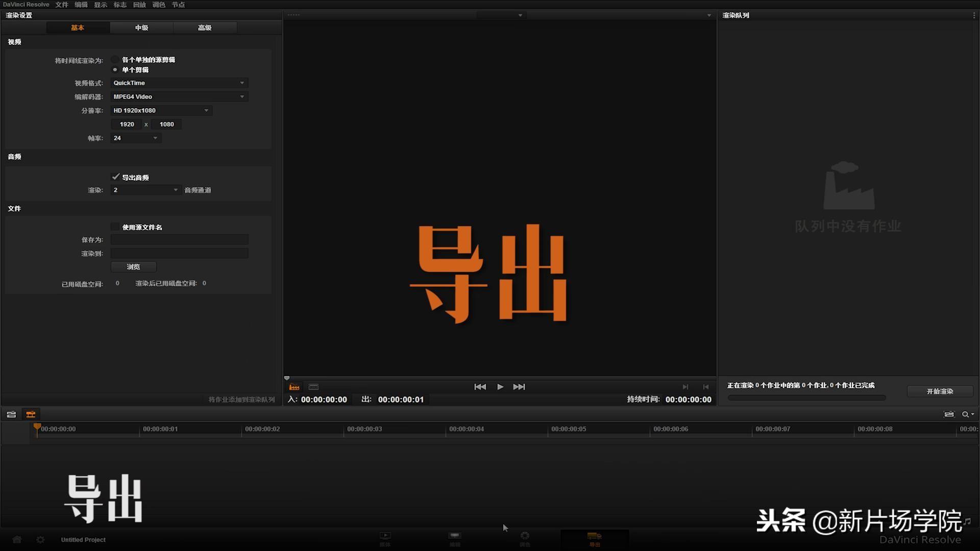Click the height 1080 resolution field
The width and height of the screenshot is (980, 551).
point(166,124)
